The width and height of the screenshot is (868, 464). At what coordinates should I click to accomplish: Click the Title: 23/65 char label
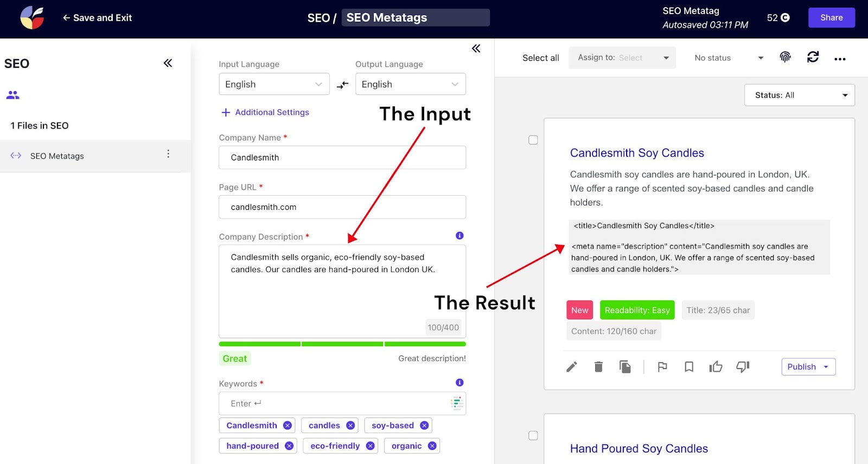point(718,310)
